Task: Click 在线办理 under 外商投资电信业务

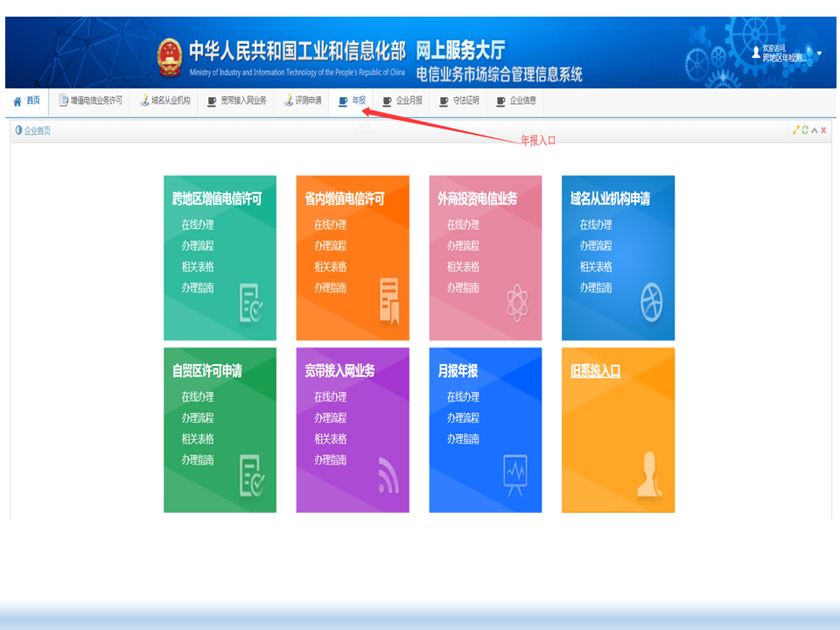Action: (464, 225)
